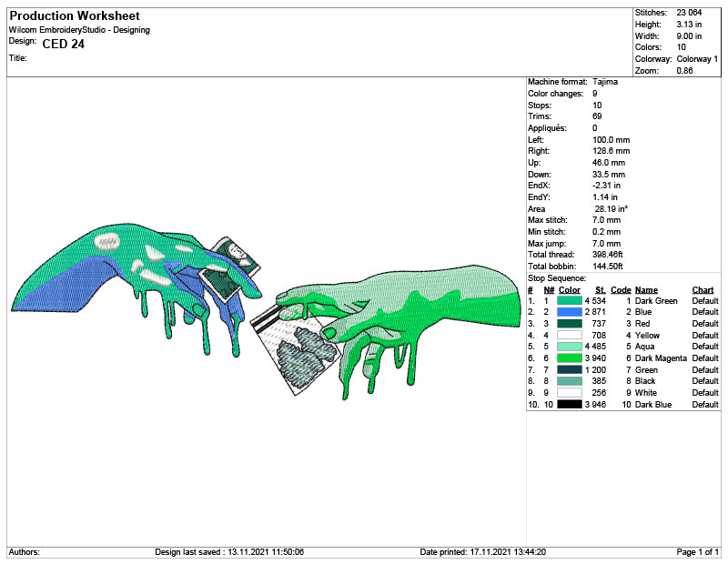Click the total thread value '398.46ft'

point(607,255)
